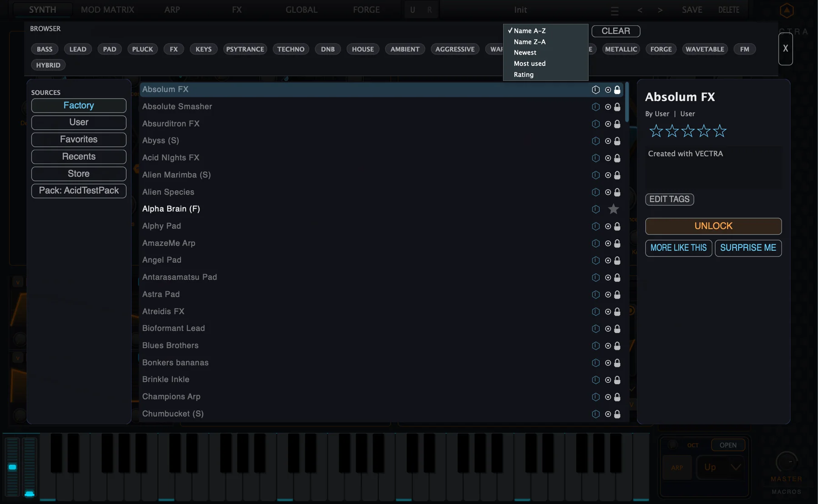Viewport: 818px width, 504px height.
Task: Open the Factory source
Action: tap(79, 105)
